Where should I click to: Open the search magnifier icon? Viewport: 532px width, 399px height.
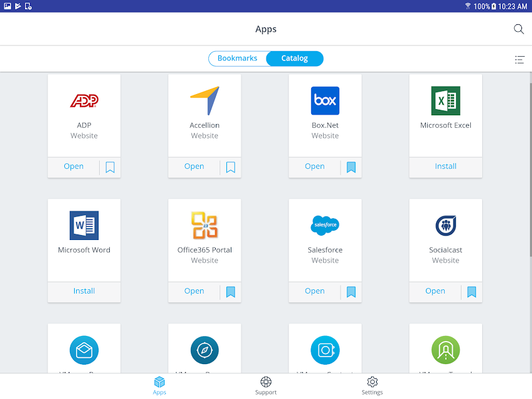(518, 29)
